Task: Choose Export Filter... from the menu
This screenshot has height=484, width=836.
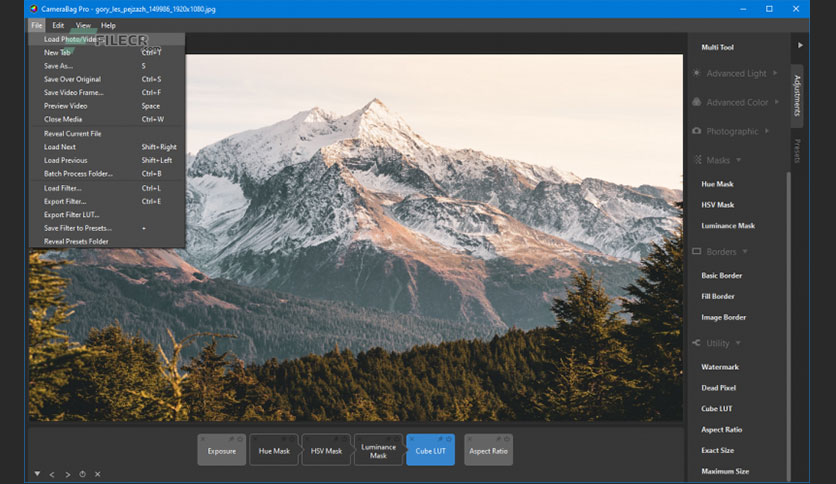Action: pos(107,201)
